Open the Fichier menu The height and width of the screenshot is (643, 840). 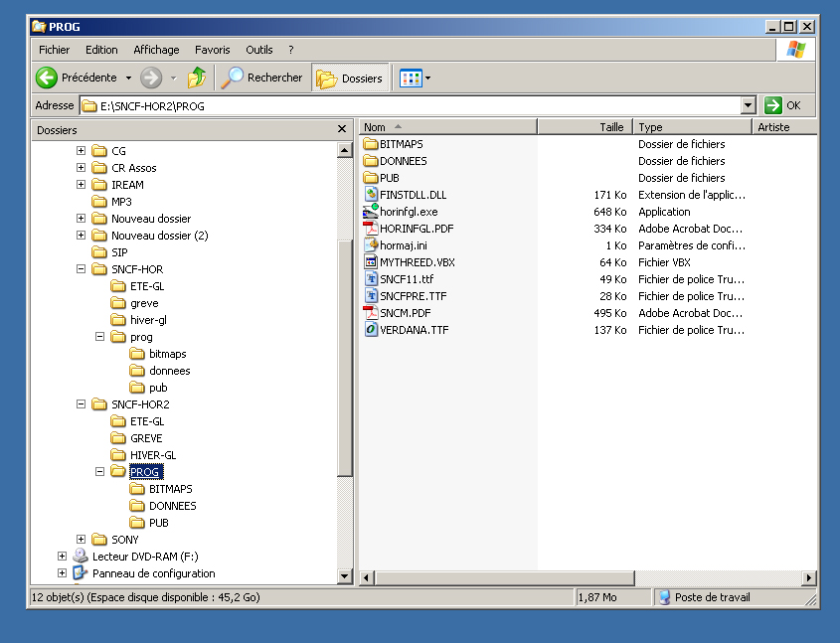pos(54,50)
